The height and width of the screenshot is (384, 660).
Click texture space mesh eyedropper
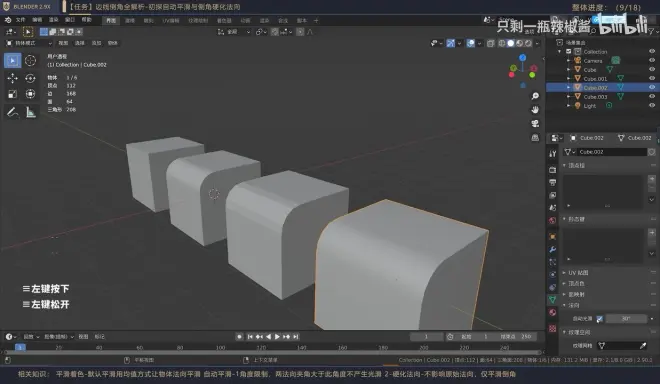point(643,346)
